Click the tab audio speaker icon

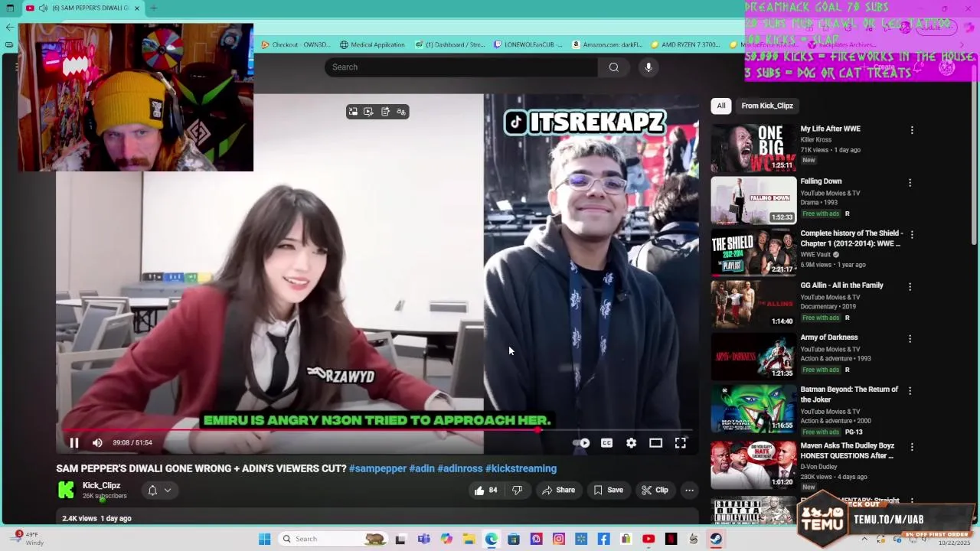point(43,8)
